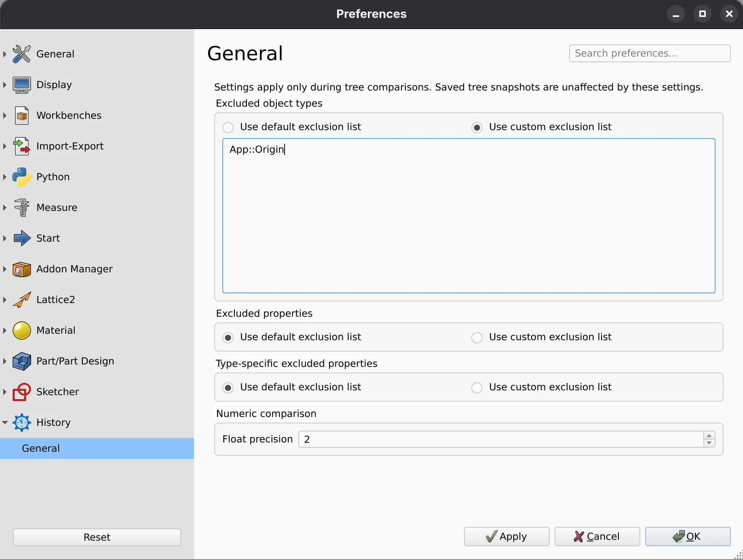Expand the Start category arrow
The height and width of the screenshot is (560, 743).
coord(5,238)
